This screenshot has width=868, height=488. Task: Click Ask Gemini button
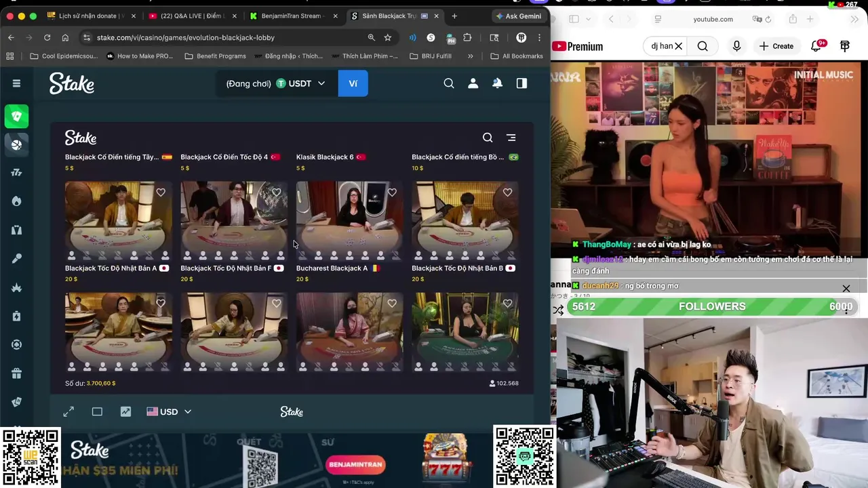click(x=519, y=16)
